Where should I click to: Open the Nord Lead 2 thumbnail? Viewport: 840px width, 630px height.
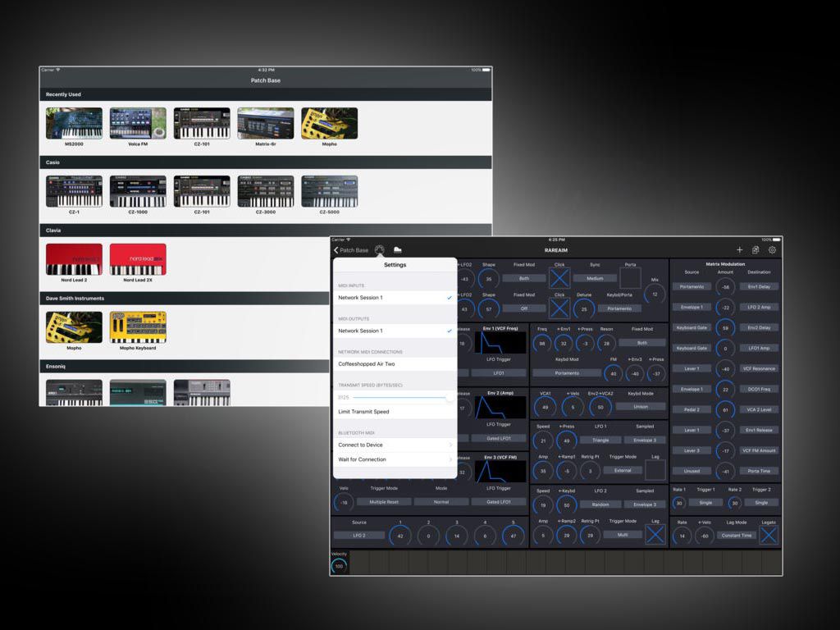point(74,259)
